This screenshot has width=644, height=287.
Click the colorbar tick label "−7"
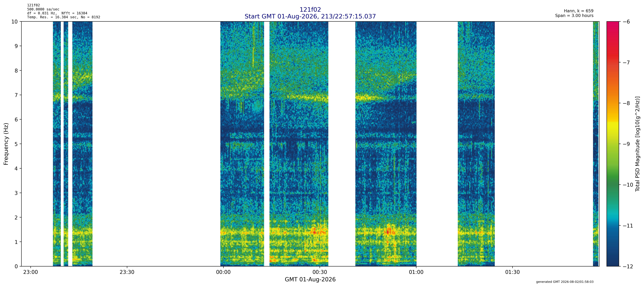coord(626,63)
